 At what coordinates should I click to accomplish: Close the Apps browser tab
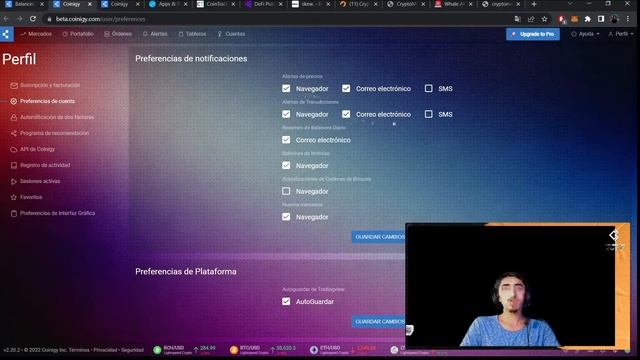186,4
